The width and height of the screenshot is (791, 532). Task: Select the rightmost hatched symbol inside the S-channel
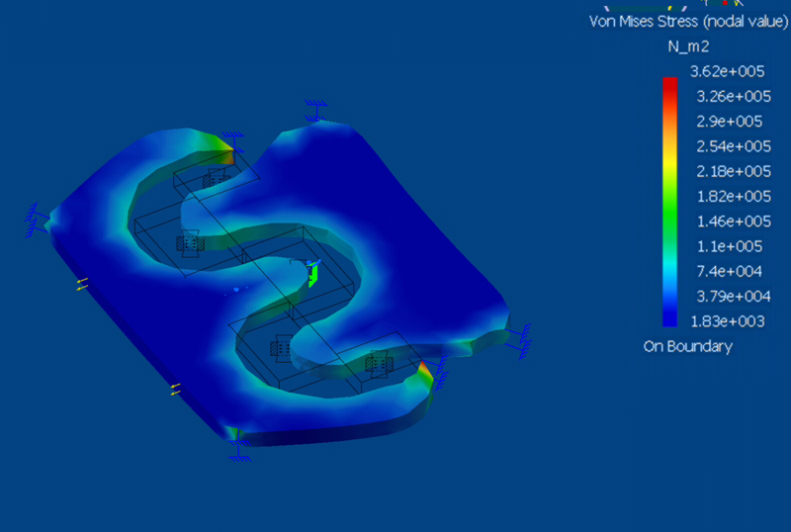[376, 364]
